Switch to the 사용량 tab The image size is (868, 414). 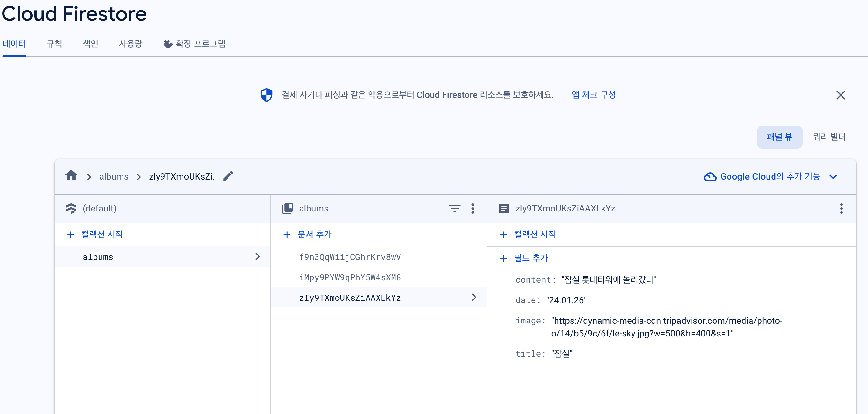(x=131, y=43)
